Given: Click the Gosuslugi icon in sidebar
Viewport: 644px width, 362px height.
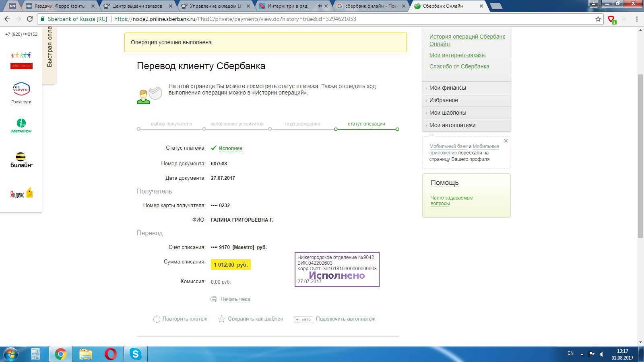Looking at the screenshot, I should point(21,89).
